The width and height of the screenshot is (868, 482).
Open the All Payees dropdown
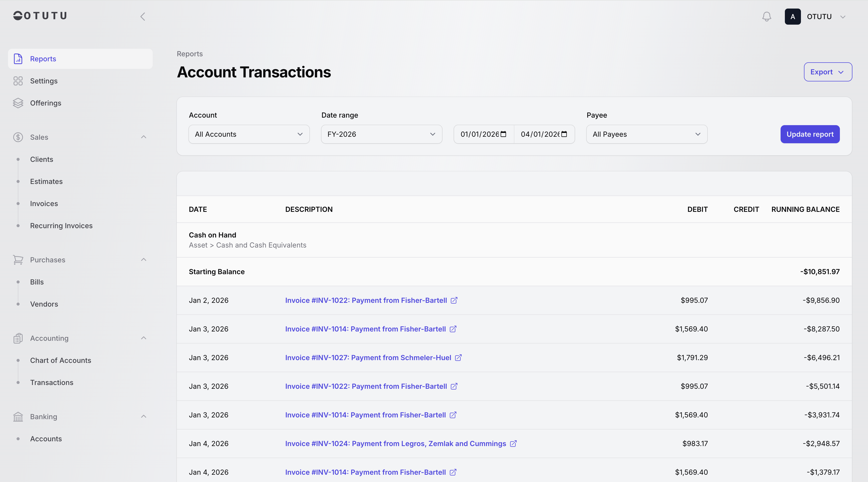646,134
